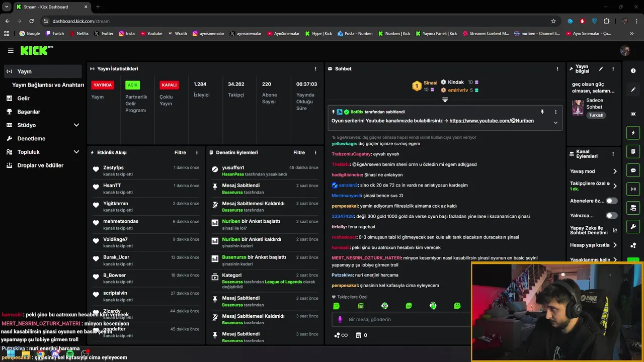Open Yayın Bağlantısı ve Anahtarı page

click(x=48, y=85)
